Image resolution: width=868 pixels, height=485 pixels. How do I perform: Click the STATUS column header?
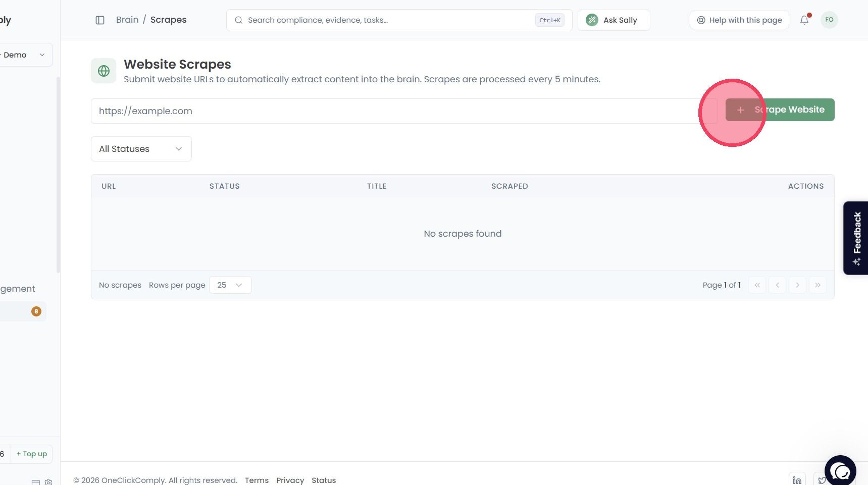click(x=225, y=186)
